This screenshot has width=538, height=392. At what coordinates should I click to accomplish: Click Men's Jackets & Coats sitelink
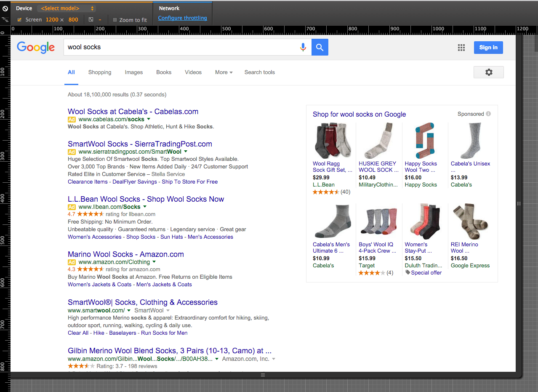click(x=164, y=285)
